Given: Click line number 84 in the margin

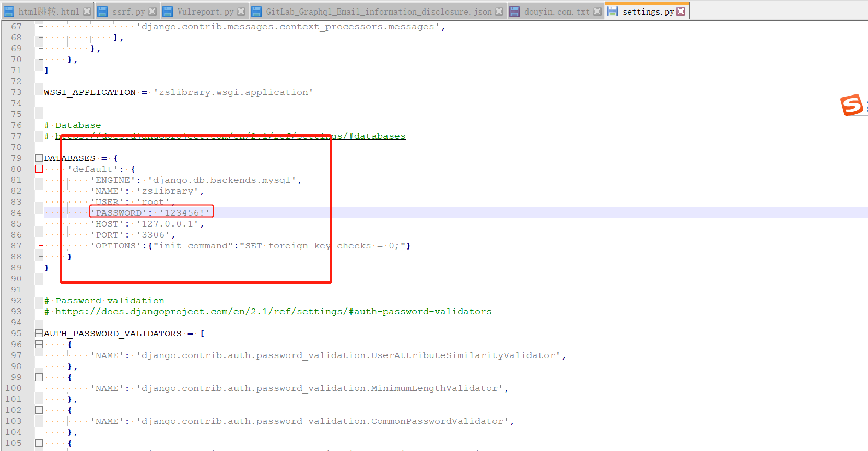Looking at the screenshot, I should click(x=16, y=213).
